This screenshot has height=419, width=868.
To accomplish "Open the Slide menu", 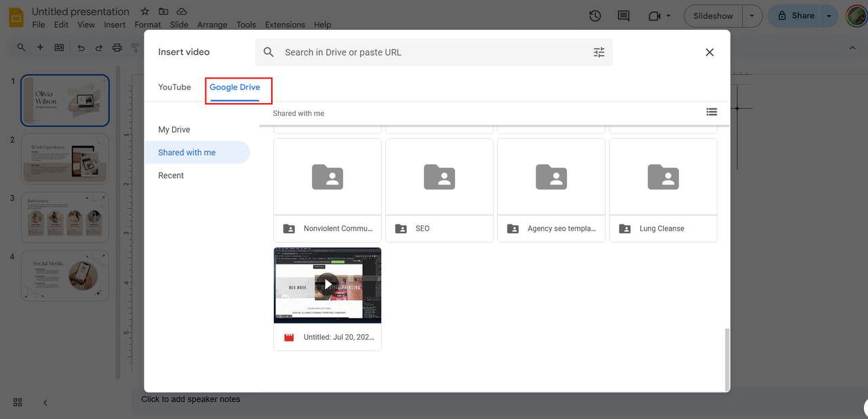I will [179, 24].
